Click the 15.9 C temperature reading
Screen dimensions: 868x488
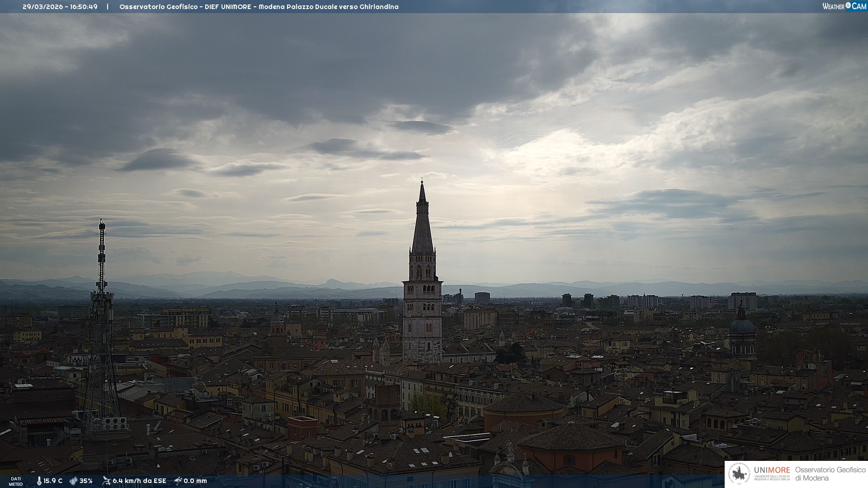point(53,481)
